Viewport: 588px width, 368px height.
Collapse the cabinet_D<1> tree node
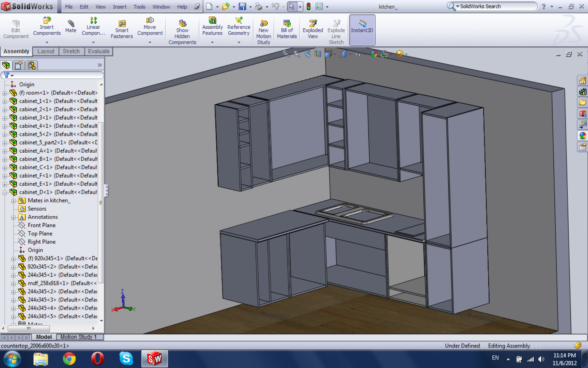(x=5, y=193)
